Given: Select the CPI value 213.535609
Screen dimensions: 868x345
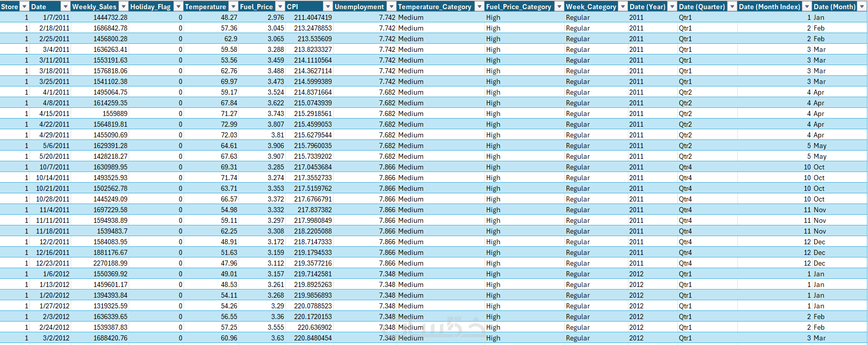Looking at the screenshot, I should point(315,39).
